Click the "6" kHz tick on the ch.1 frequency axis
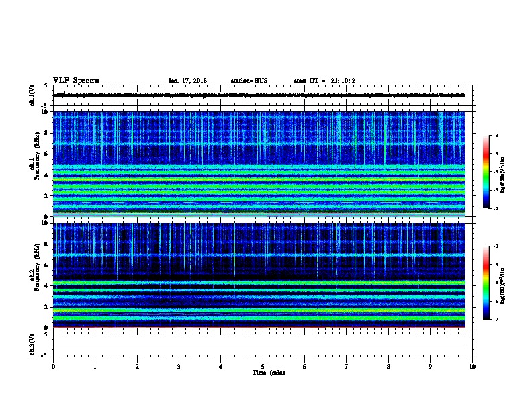The height and width of the screenshot is (411, 532). (46, 154)
